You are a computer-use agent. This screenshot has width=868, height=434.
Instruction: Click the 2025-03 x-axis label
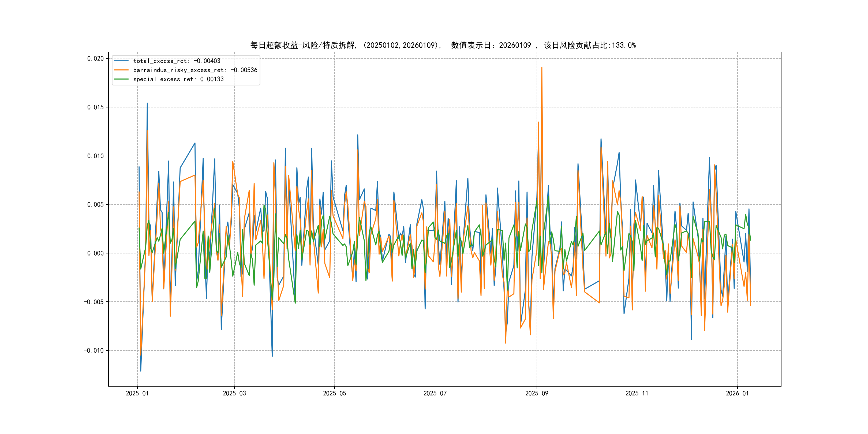tap(234, 394)
